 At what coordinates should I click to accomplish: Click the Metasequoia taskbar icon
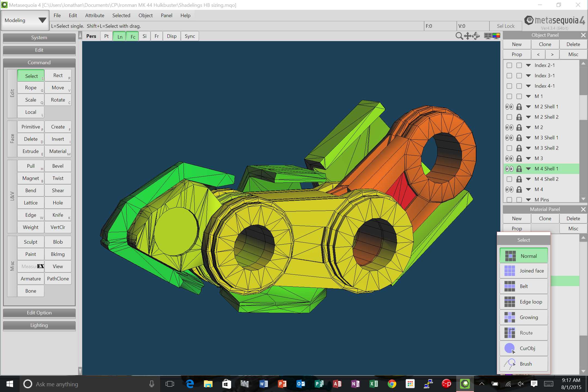click(465, 384)
